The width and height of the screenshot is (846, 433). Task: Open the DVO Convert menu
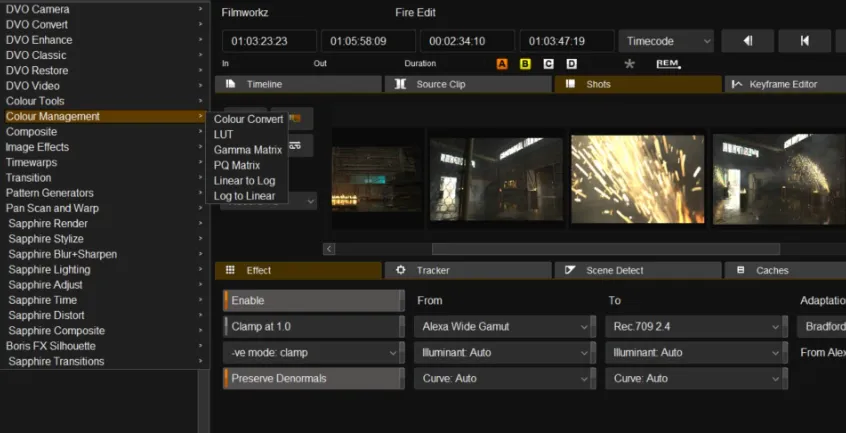(104, 24)
